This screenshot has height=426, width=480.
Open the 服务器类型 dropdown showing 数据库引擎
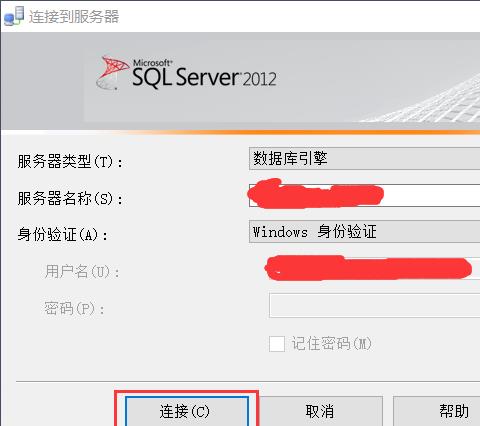(x=364, y=159)
